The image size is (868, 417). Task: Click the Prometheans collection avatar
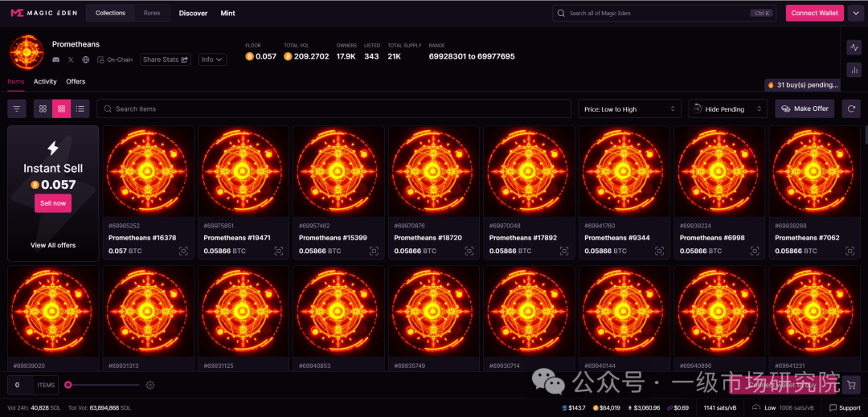pos(26,52)
